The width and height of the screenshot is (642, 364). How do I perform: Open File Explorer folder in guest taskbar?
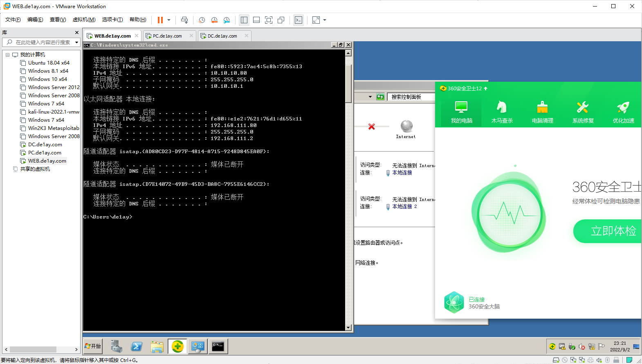157,346
